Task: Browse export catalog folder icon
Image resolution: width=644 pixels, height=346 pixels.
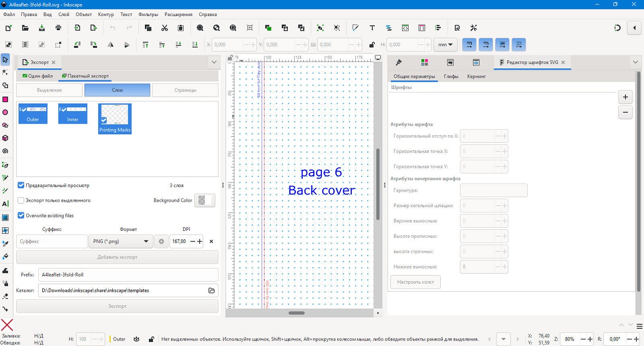Action: pyautogui.click(x=212, y=291)
